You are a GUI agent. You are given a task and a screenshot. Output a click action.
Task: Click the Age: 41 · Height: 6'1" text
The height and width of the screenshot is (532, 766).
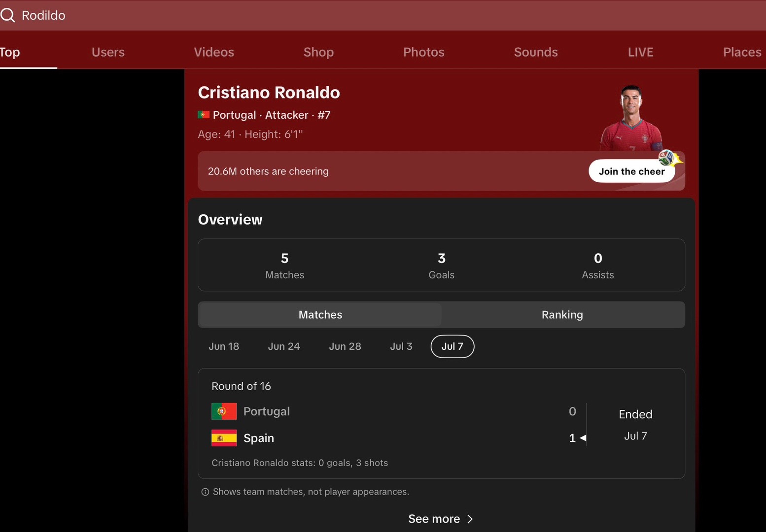tap(250, 134)
